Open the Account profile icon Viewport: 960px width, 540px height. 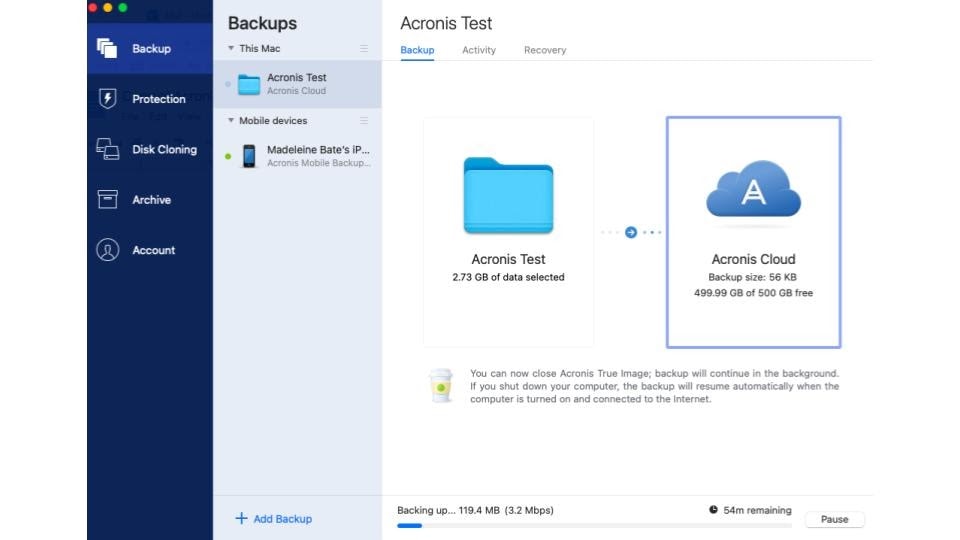click(107, 250)
